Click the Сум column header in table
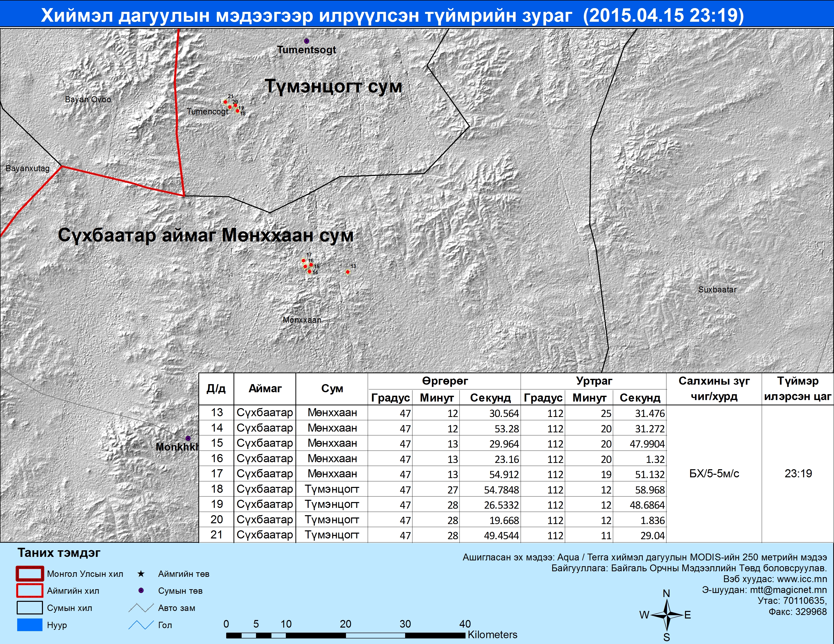The height and width of the screenshot is (644, 834). [332, 389]
